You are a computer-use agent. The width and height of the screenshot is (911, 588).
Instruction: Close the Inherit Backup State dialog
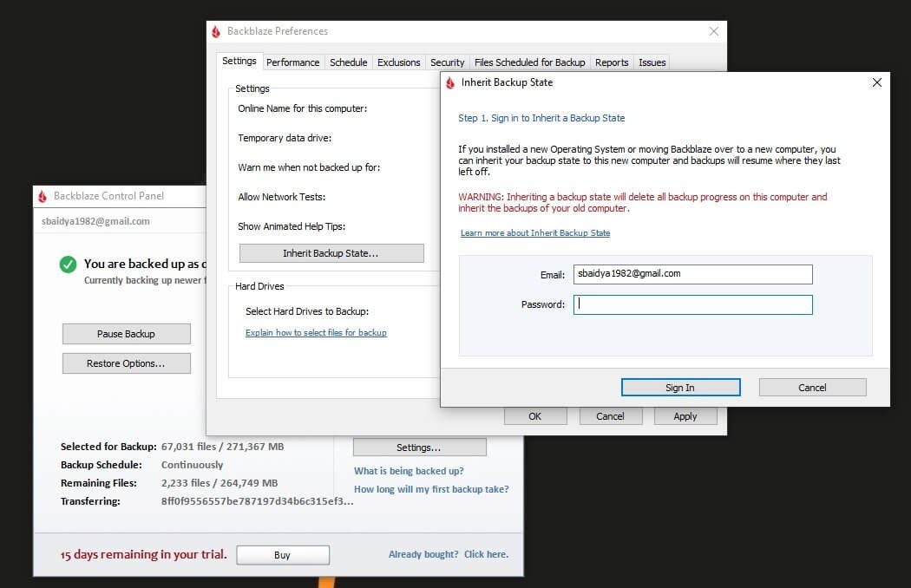click(876, 82)
